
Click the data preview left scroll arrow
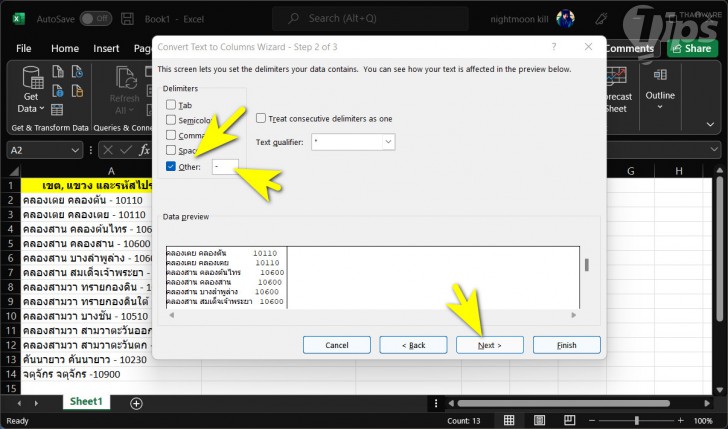click(x=171, y=315)
